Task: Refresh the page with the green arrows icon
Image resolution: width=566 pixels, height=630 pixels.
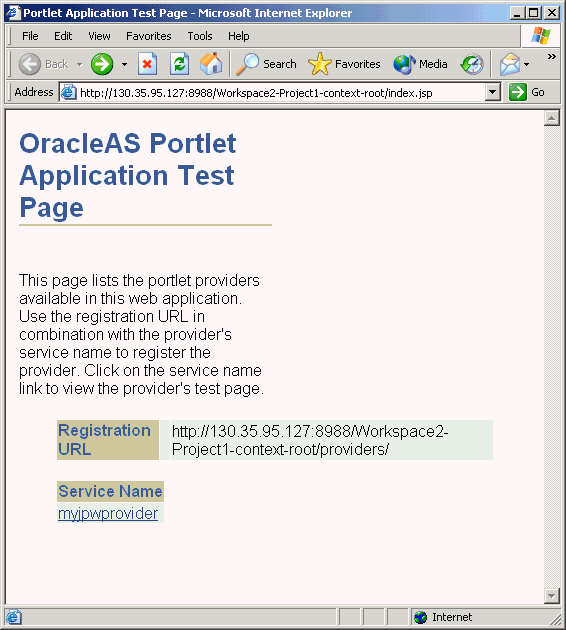Action: [179, 64]
